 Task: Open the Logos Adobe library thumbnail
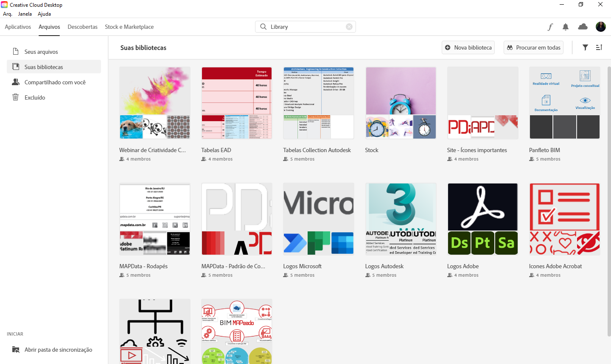pyautogui.click(x=482, y=219)
